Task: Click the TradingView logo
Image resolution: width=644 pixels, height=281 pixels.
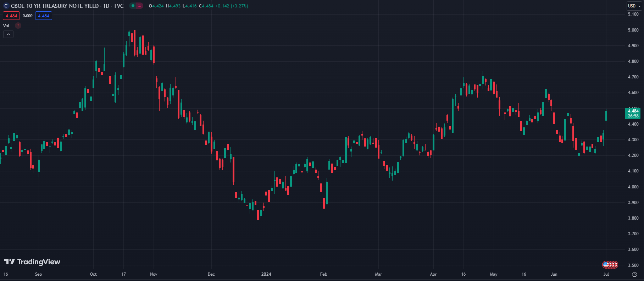Action: click(x=32, y=262)
